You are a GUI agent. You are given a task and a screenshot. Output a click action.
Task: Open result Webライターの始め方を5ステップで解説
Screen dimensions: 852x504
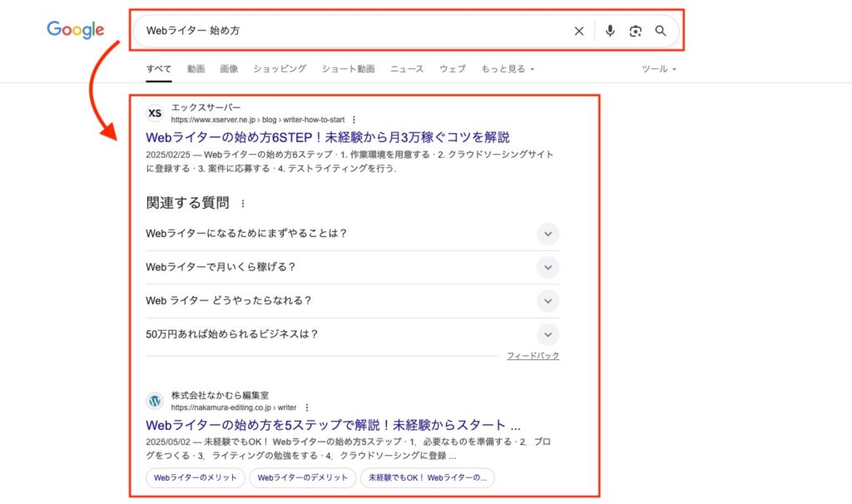(x=333, y=425)
